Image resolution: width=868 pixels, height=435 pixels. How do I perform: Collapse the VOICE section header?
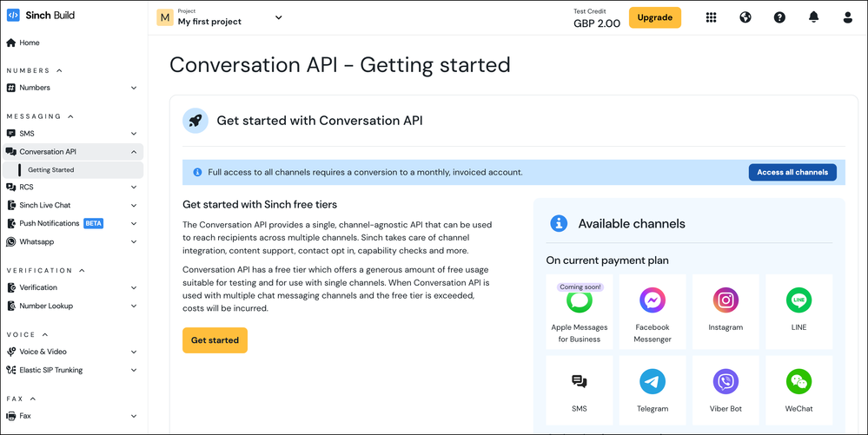pyautogui.click(x=27, y=335)
